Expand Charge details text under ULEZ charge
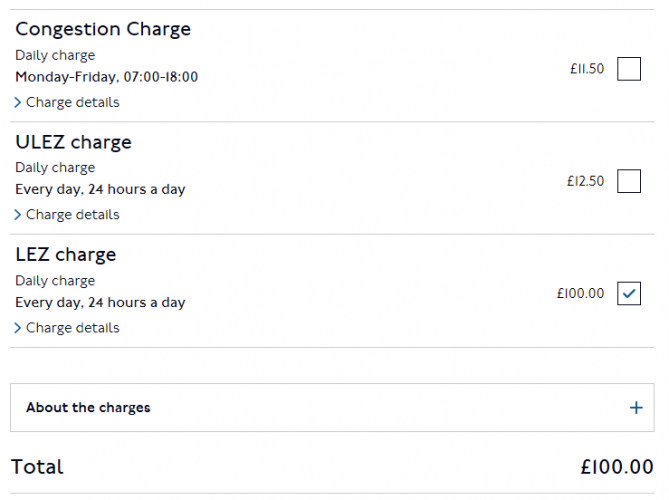Image resolution: width=669 pixels, height=500 pixels. 72,215
